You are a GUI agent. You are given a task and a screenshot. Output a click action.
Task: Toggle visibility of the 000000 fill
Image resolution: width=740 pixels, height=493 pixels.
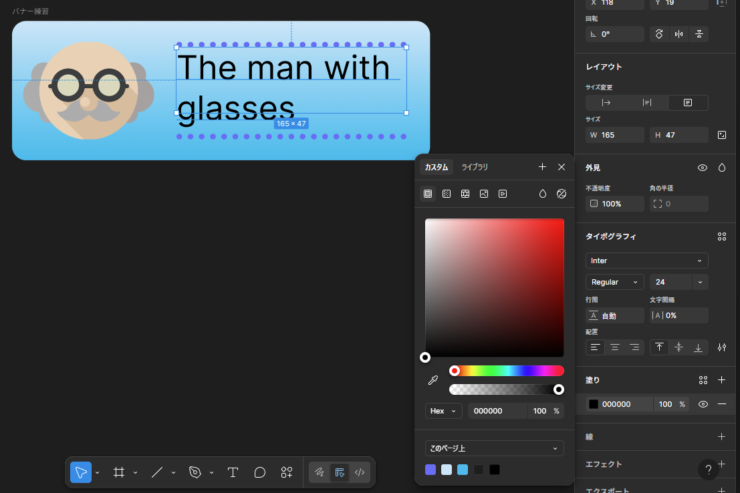tap(702, 404)
